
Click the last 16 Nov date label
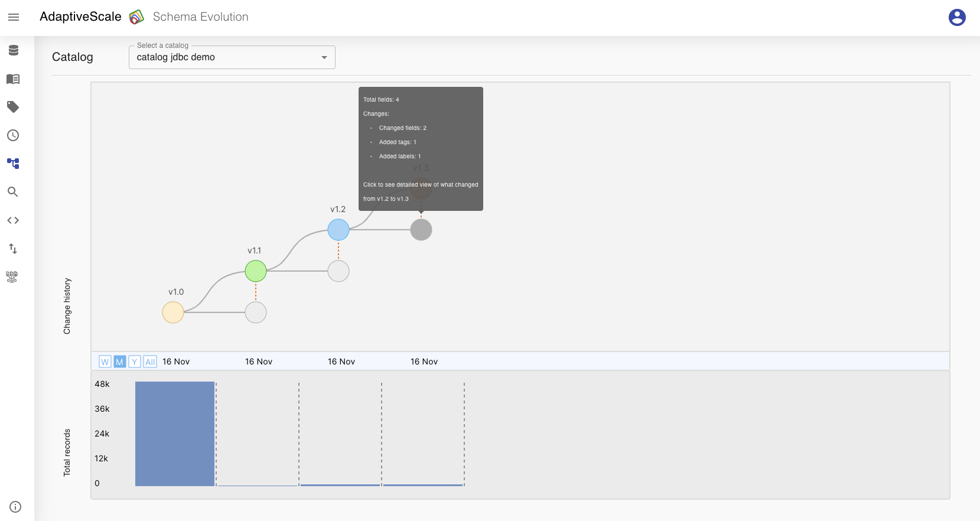[424, 362]
